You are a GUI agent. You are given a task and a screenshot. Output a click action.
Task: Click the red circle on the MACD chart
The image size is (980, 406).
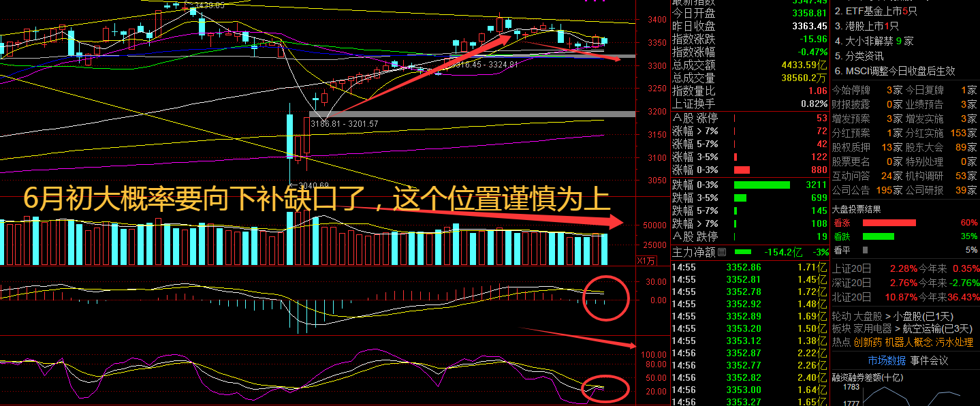[605, 297]
